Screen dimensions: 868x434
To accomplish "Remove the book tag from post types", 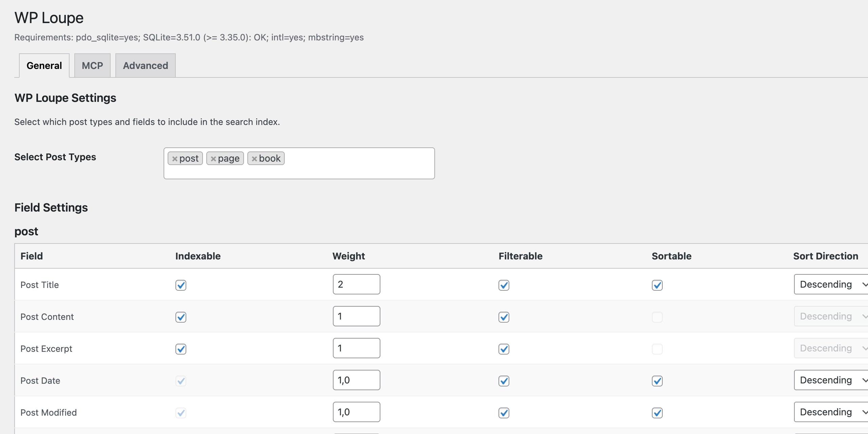I will tap(254, 159).
